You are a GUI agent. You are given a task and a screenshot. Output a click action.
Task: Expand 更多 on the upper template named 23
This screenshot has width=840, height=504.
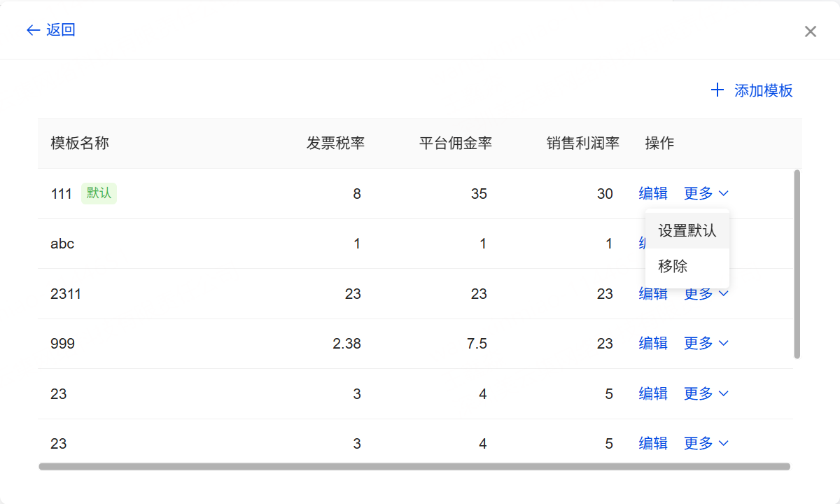(706, 394)
